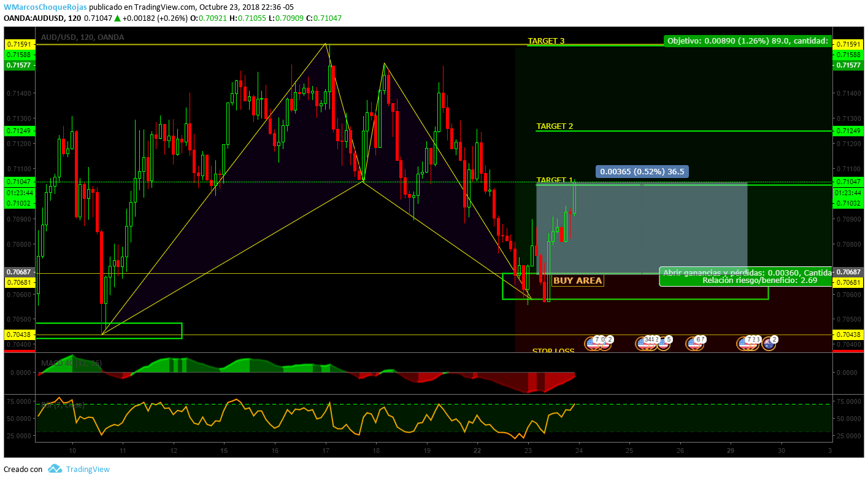Click the RSI (7, close) indicator title
Viewport: 868px width, 480px height.
click(63, 405)
